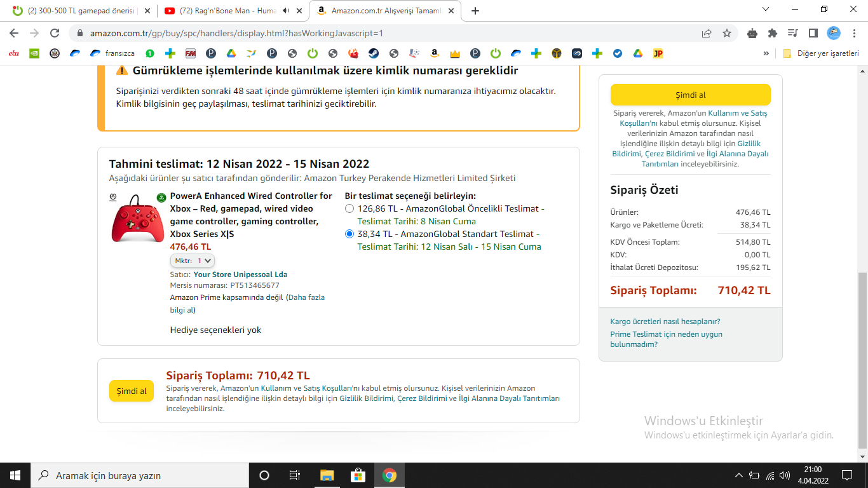This screenshot has width=868, height=488.
Task: Open the eba bookmark
Action: [14, 53]
